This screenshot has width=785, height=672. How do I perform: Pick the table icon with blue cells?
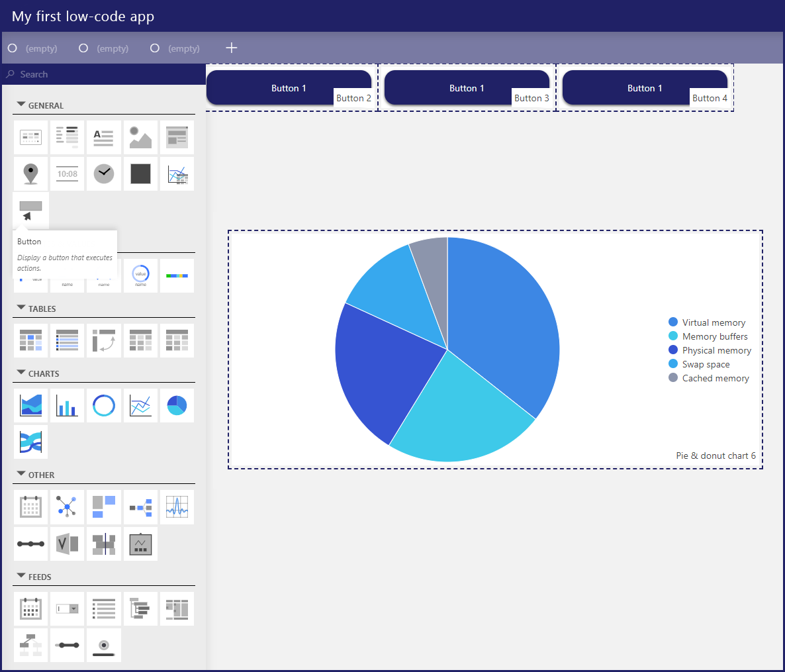point(30,340)
